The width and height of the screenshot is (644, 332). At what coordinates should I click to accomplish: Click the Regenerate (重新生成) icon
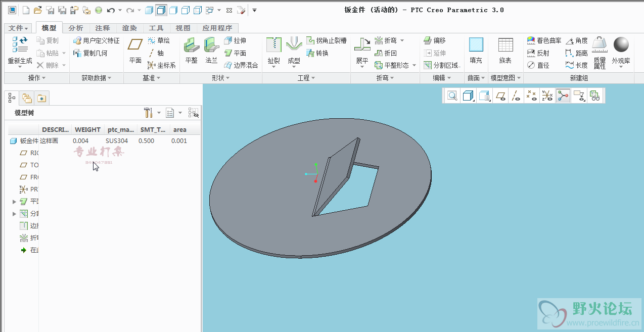pyautogui.click(x=20, y=44)
